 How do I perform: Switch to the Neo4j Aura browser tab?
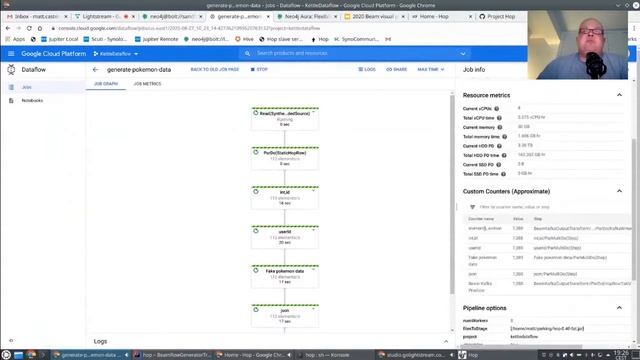point(306,17)
